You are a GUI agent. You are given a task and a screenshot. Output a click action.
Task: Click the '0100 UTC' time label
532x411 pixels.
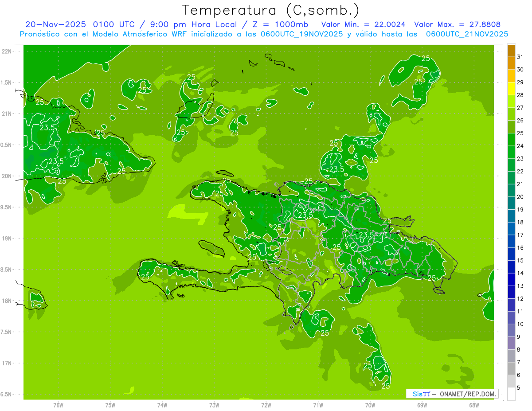click(x=114, y=24)
